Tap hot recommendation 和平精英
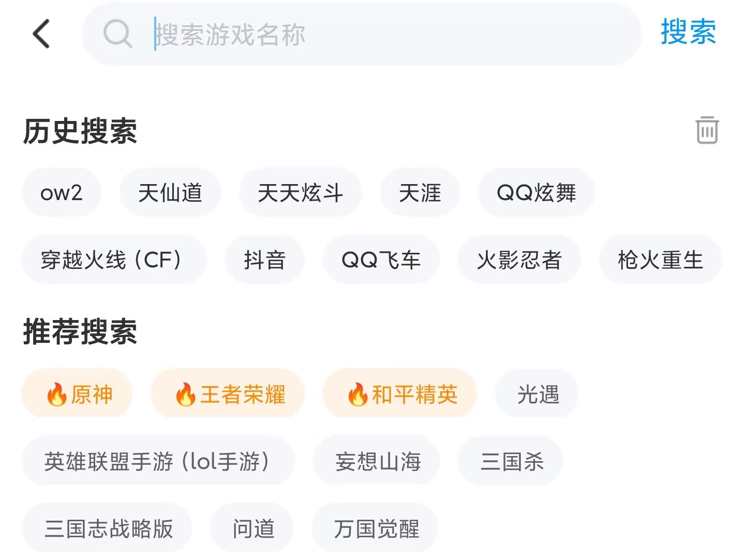Viewport: 745px width, 560px height. point(400,394)
